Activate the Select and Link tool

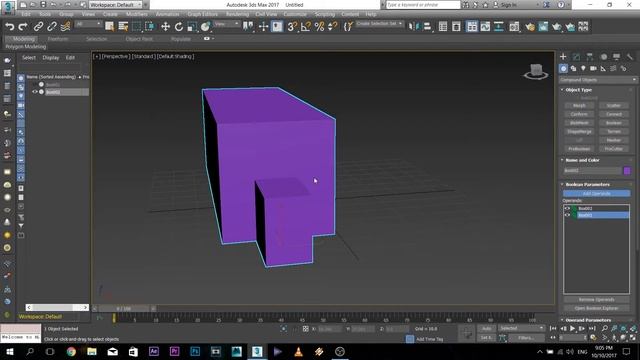point(38,27)
